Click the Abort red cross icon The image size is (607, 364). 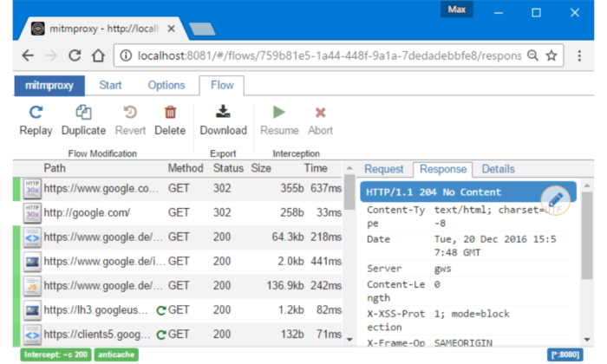tap(320, 113)
